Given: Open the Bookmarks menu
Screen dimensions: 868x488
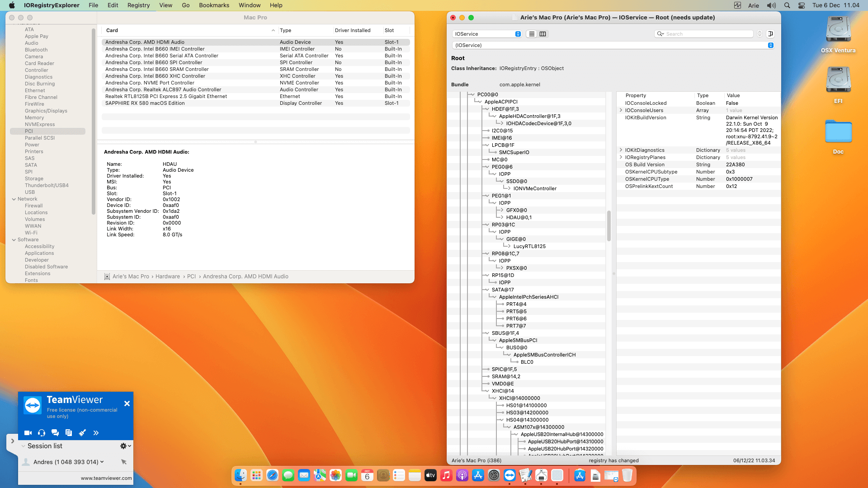Looking at the screenshot, I should tap(214, 5).
